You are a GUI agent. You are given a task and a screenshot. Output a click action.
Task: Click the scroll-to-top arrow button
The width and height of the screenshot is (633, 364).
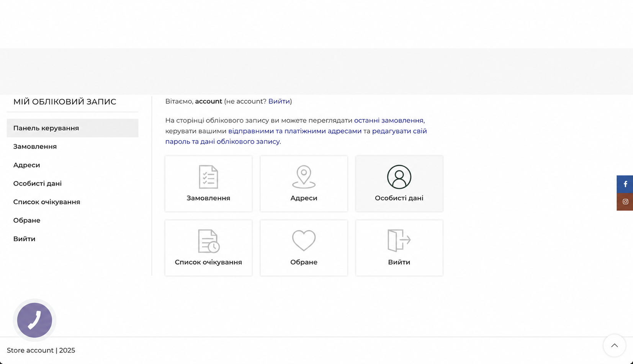[x=614, y=345]
